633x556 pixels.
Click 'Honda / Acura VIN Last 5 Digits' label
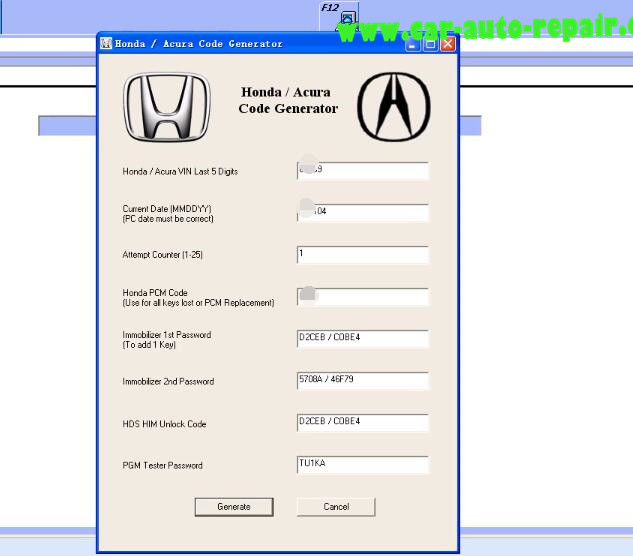tap(180, 172)
